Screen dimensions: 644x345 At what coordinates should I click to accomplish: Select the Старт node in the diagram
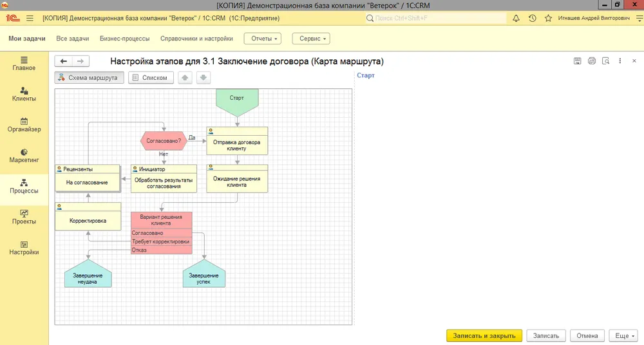coord(237,102)
